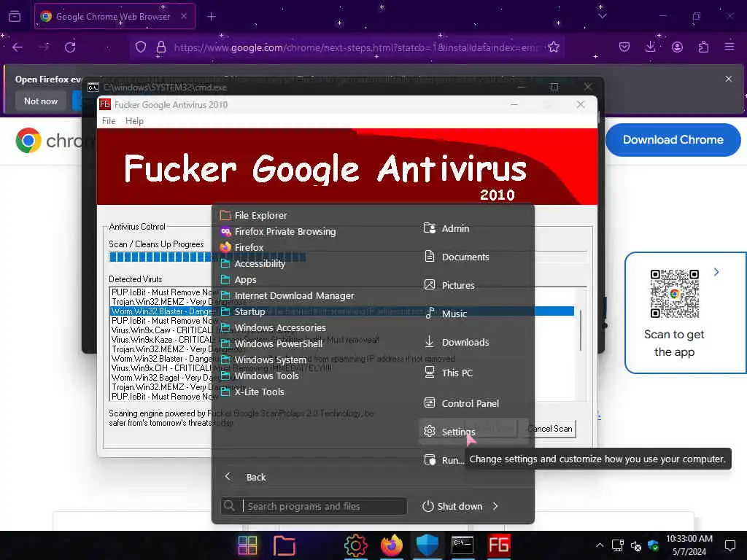This screenshot has width=747, height=560.
Task: Open the Firefox Downloads panel
Action: pos(650,47)
